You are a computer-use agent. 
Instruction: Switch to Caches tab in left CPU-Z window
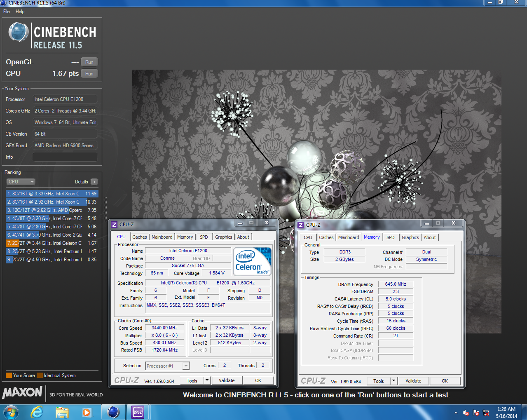(140, 237)
